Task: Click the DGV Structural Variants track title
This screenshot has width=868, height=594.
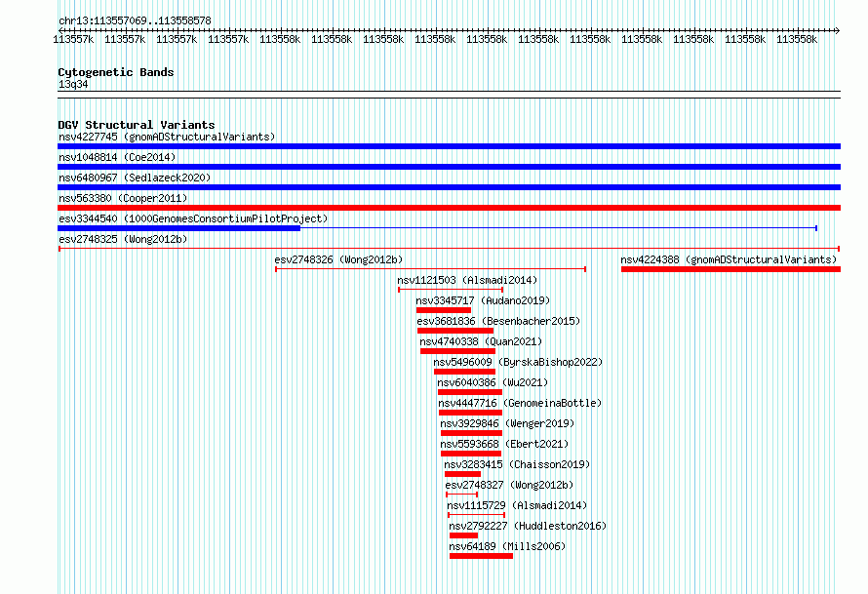Action: (x=137, y=125)
